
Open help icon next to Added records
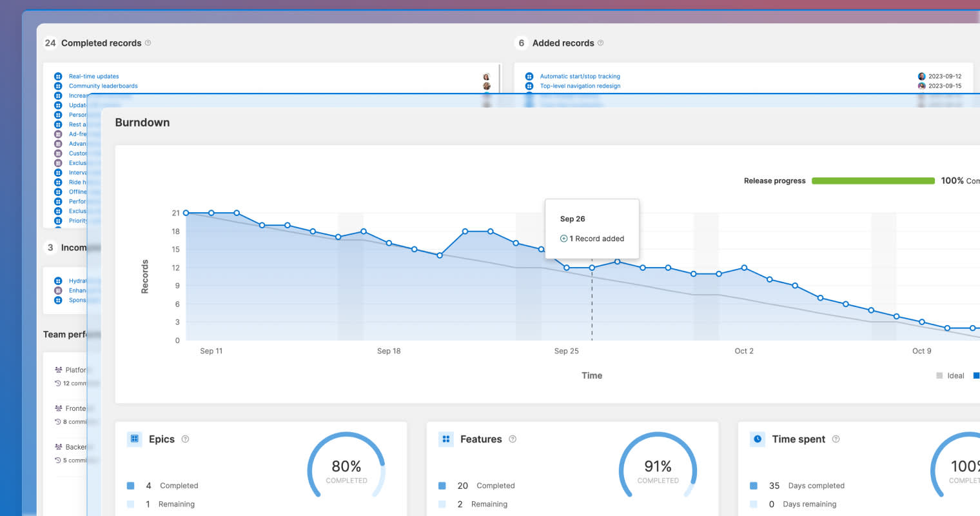(601, 43)
